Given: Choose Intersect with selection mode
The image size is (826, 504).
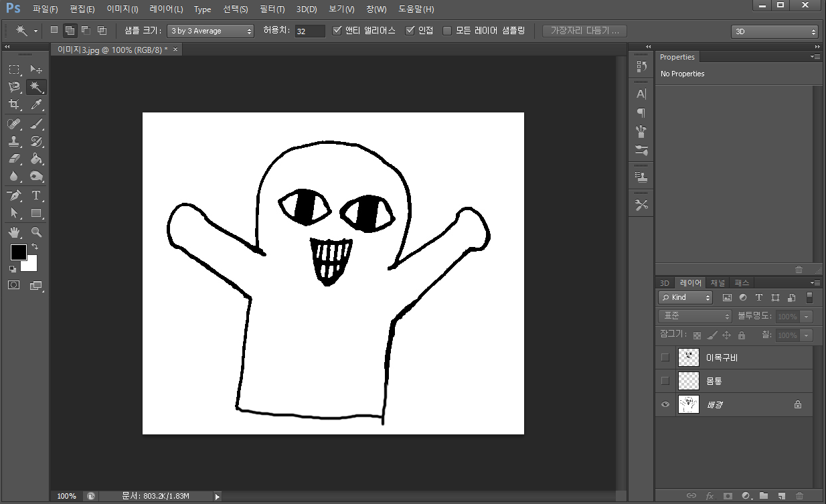Looking at the screenshot, I should tap(102, 30).
